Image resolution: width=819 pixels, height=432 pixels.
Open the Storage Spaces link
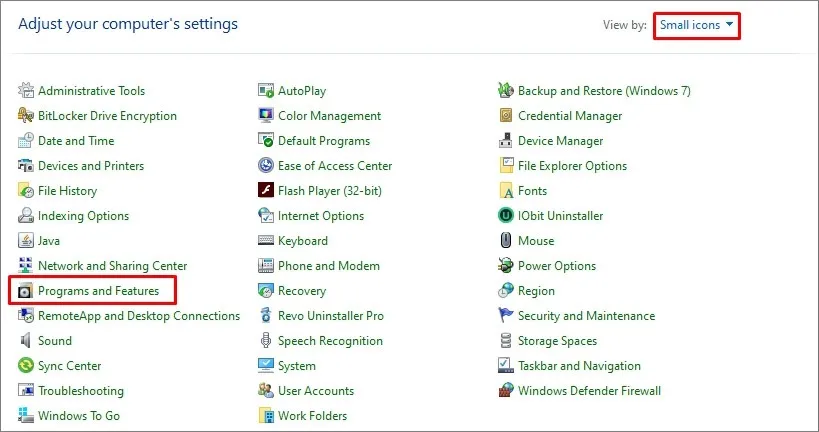[x=557, y=341]
